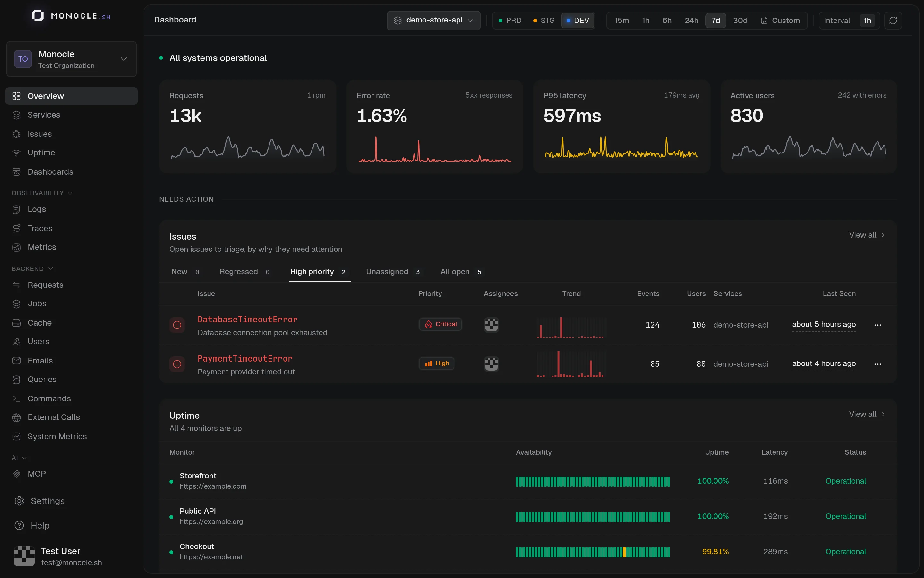Click the DatabaseTimeoutError alert icon

(177, 325)
